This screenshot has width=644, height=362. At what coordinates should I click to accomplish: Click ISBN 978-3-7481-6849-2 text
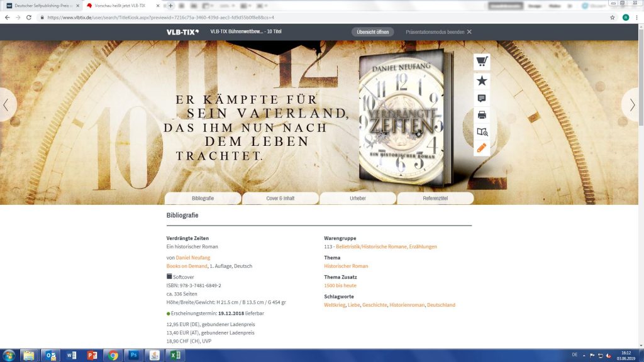click(194, 285)
